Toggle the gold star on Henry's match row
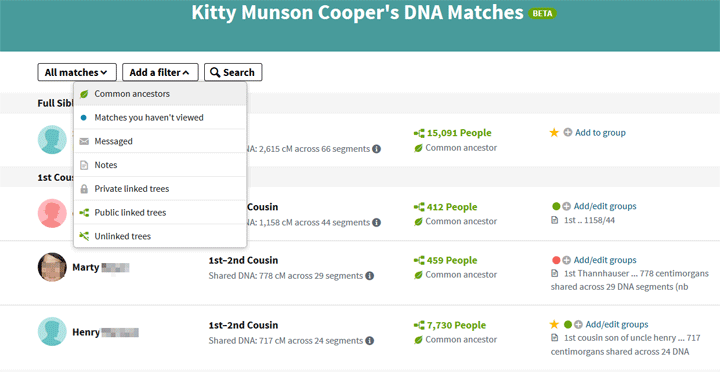This screenshot has height=372, width=720. [x=554, y=325]
